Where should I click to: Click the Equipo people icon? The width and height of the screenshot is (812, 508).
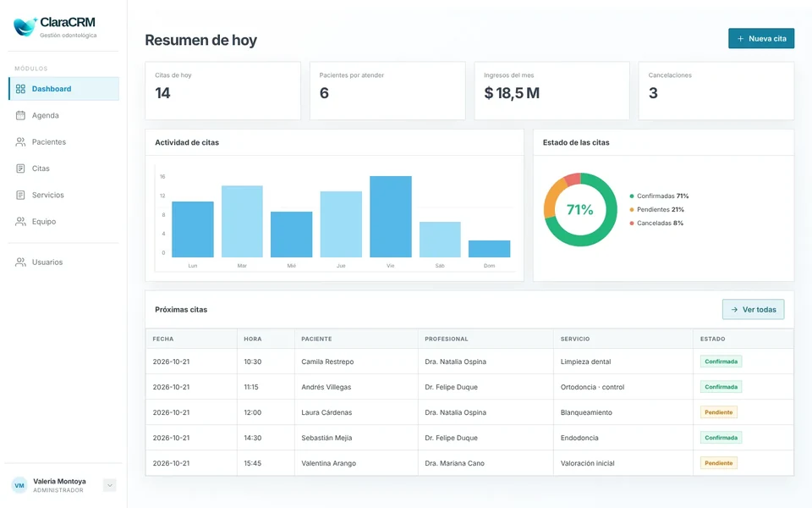click(20, 221)
